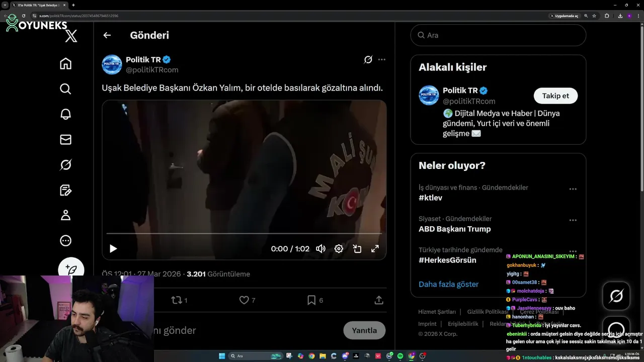Open Spotify from the taskbar
This screenshot has height=362, width=644.
[x=400, y=356]
